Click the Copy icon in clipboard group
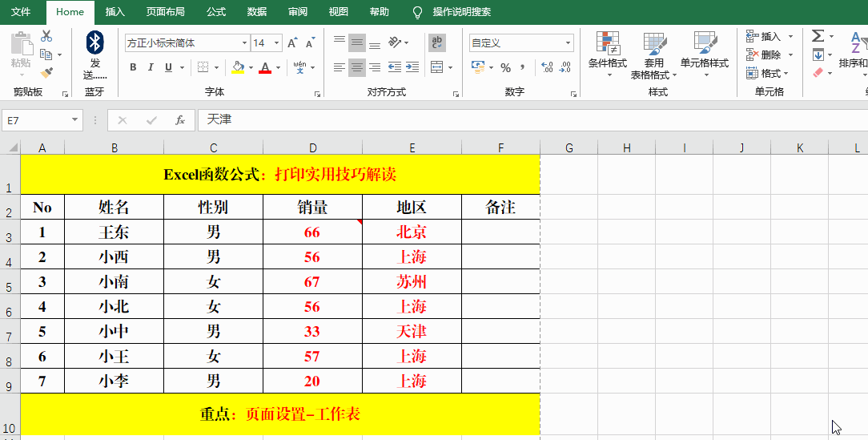 click(x=46, y=54)
